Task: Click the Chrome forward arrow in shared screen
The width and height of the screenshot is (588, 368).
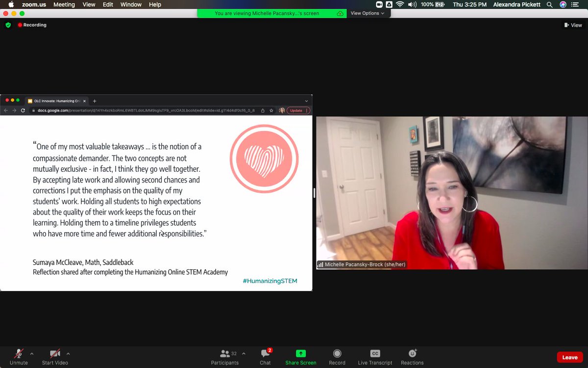Action: pos(14,110)
